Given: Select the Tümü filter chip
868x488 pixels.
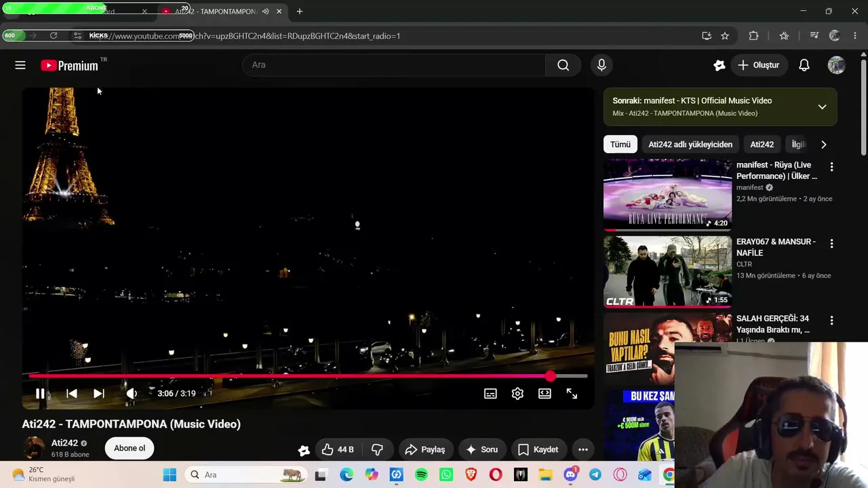Looking at the screenshot, I should tap(620, 144).
